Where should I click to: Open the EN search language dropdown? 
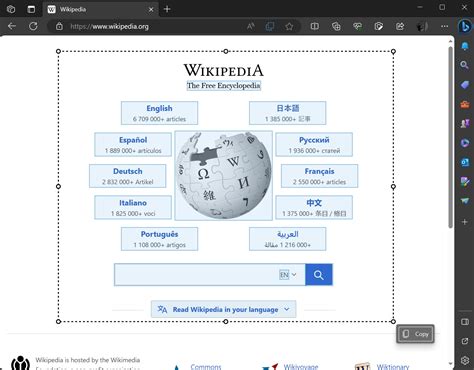pyautogui.click(x=288, y=275)
